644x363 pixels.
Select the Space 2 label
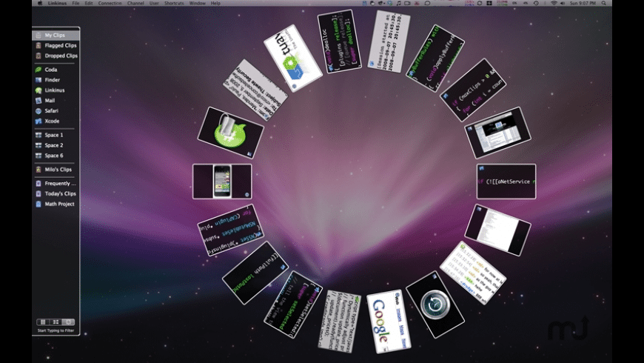(x=54, y=145)
